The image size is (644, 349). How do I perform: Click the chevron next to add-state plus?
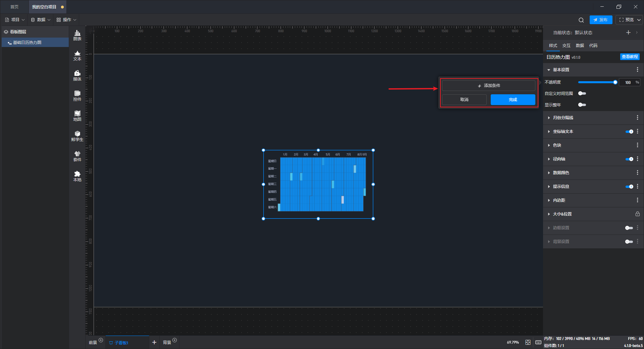(637, 32)
